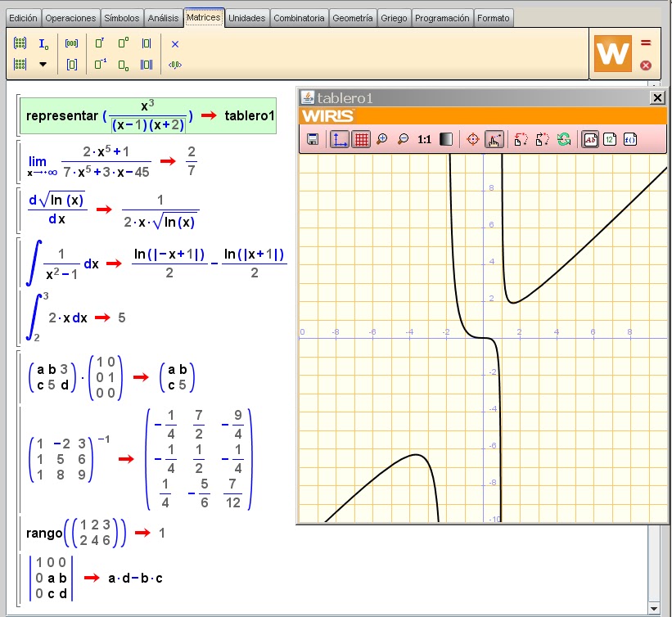The height and width of the screenshot is (617, 672).
Task: Insert a matrix with parentheses
Action: coord(20,43)
